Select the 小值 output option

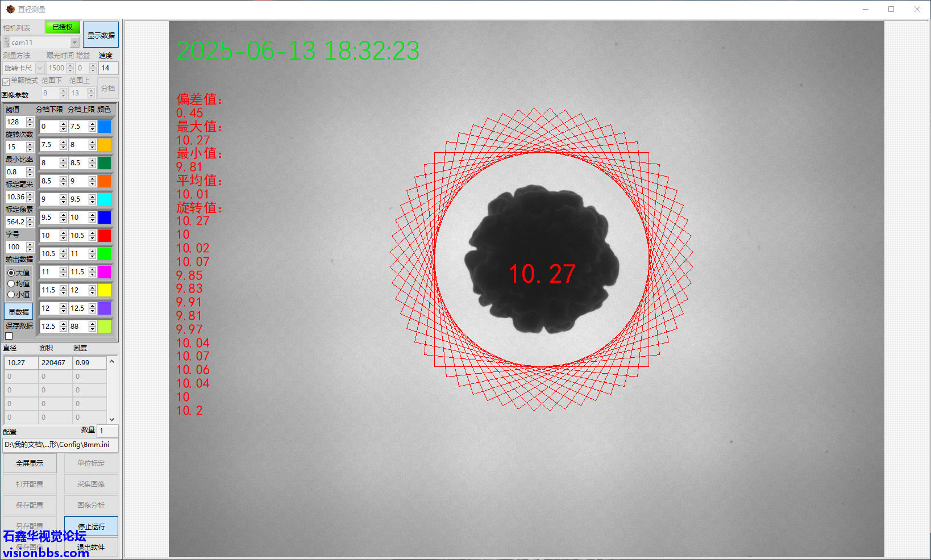pos(12,294)
